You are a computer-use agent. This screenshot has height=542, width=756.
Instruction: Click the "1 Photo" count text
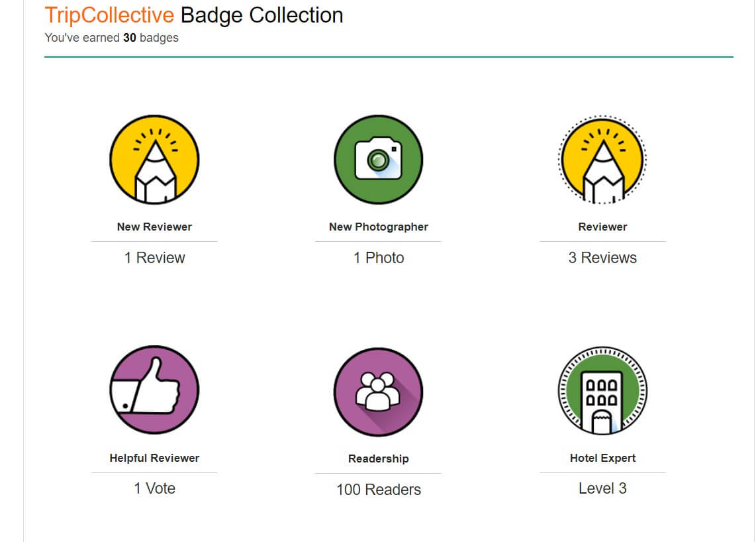coord(378,258)
